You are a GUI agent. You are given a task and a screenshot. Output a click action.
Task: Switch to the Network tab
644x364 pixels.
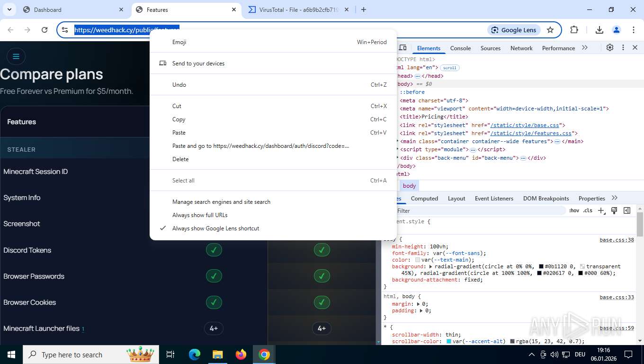[521, 48]
